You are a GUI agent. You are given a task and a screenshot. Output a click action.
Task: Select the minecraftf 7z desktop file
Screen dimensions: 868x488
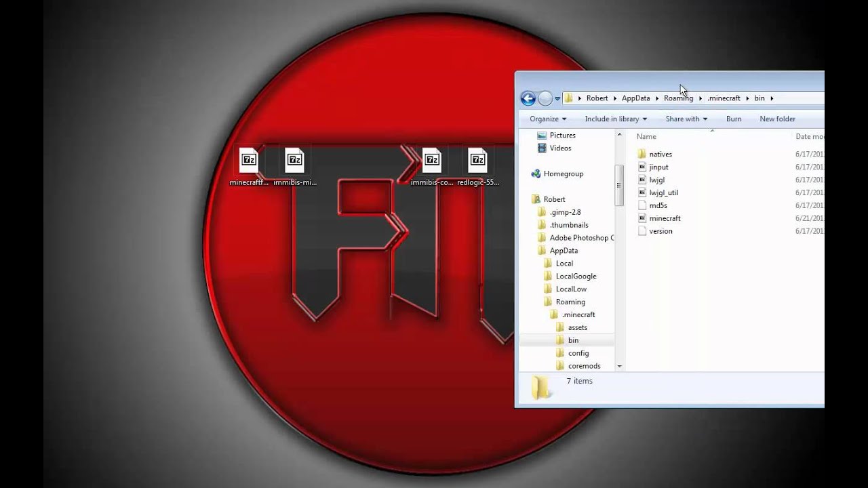(249, 167)
